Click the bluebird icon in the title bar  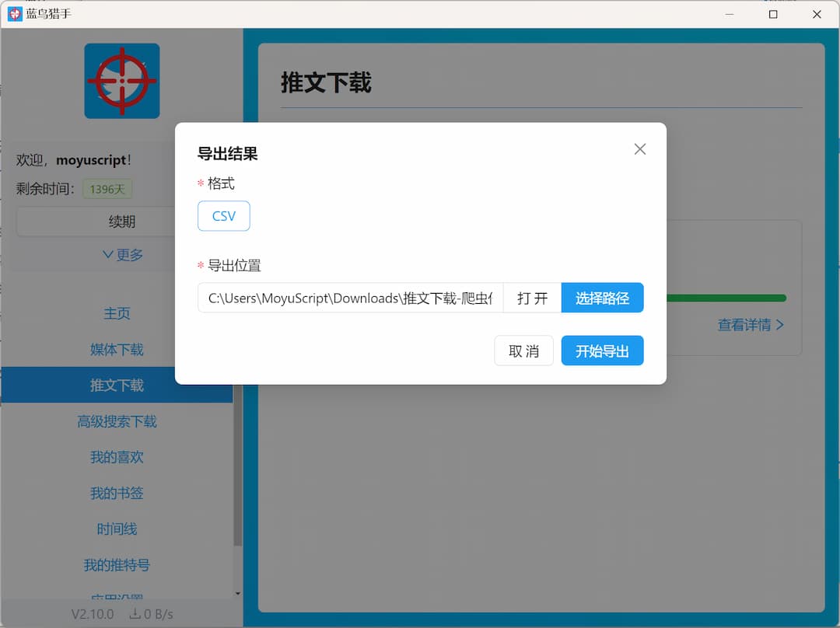14,13
